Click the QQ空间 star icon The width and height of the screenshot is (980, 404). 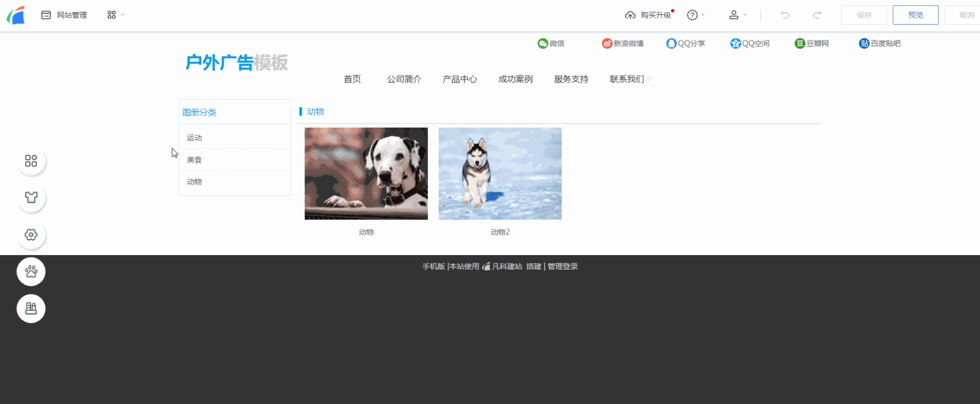tap(735, 43)
